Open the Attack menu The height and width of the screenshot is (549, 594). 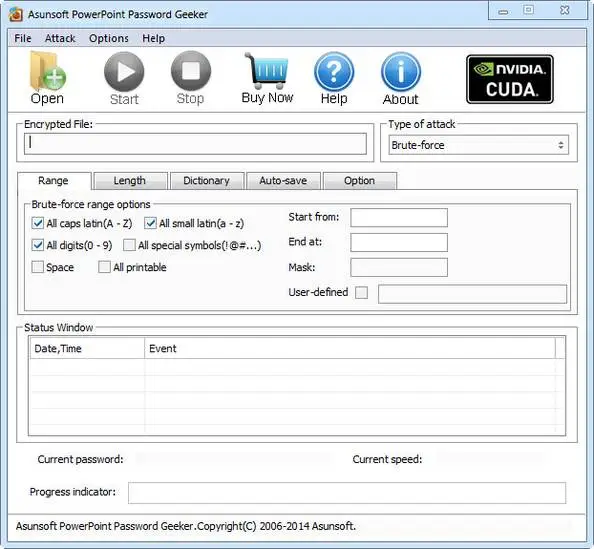60,38
